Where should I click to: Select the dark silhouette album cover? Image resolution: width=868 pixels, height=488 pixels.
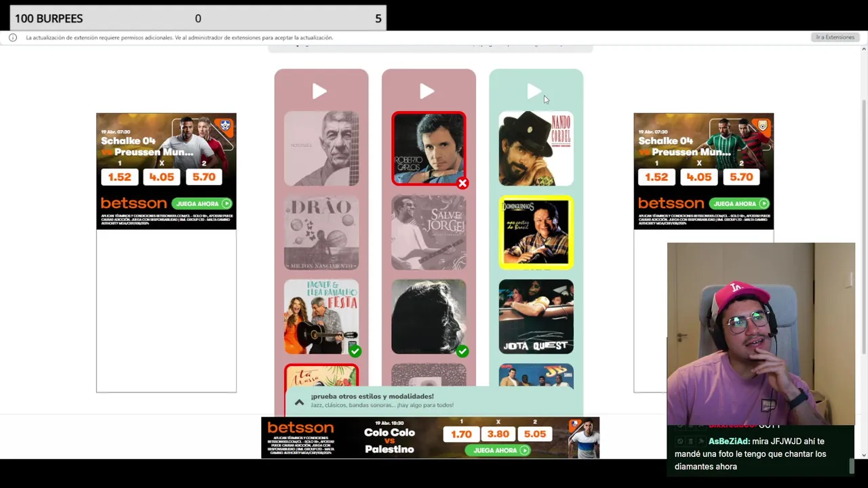[429, 317]
